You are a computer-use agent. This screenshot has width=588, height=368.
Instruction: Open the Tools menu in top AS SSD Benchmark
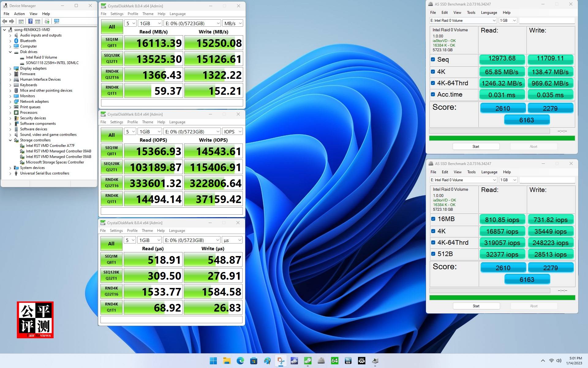[x=471, y=13]
